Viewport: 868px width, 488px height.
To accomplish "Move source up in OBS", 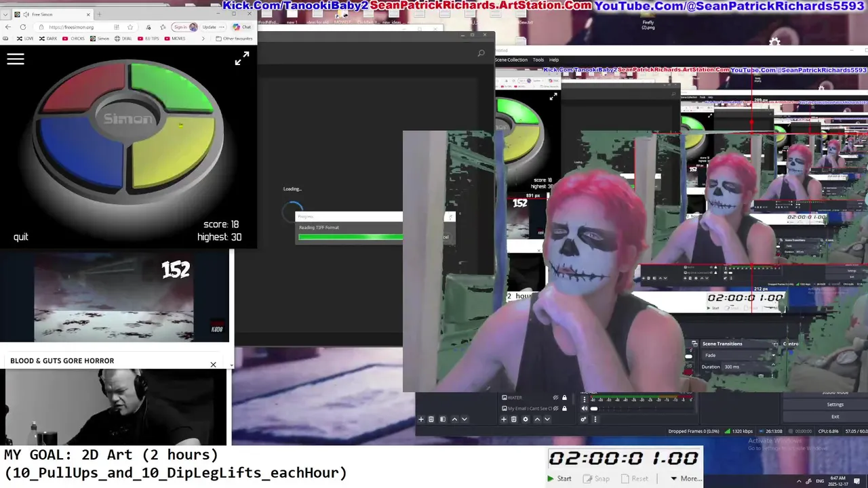I will (x=537, y=419).
